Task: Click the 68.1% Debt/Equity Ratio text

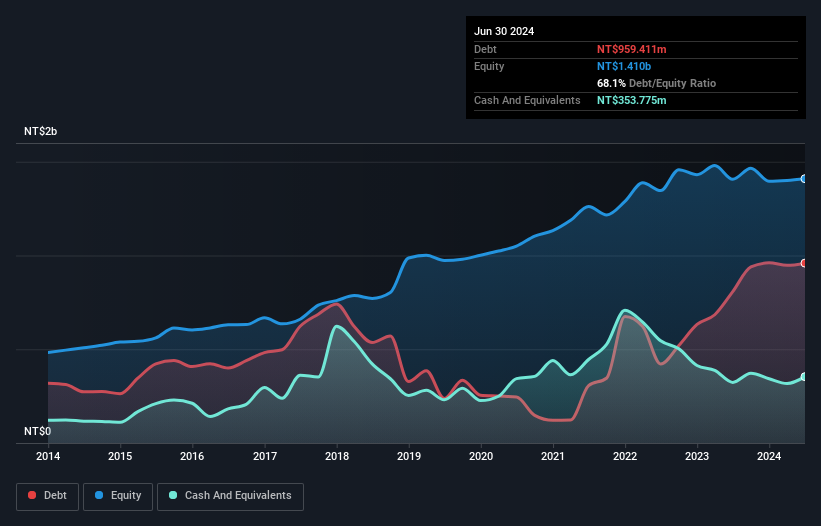Action: pyautogui.click(x=657, y=83)
